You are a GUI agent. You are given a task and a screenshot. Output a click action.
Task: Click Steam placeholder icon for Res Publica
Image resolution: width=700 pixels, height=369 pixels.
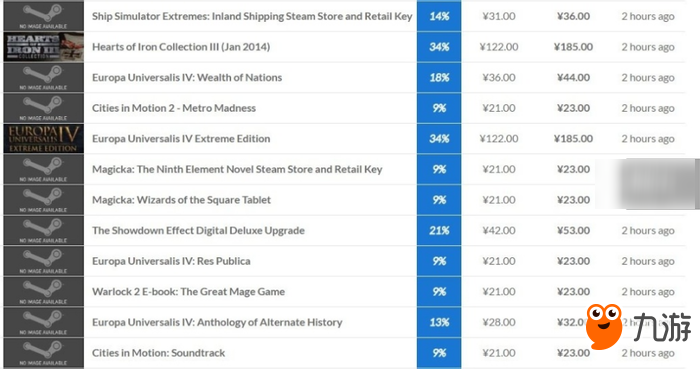[x=43, y=261]
